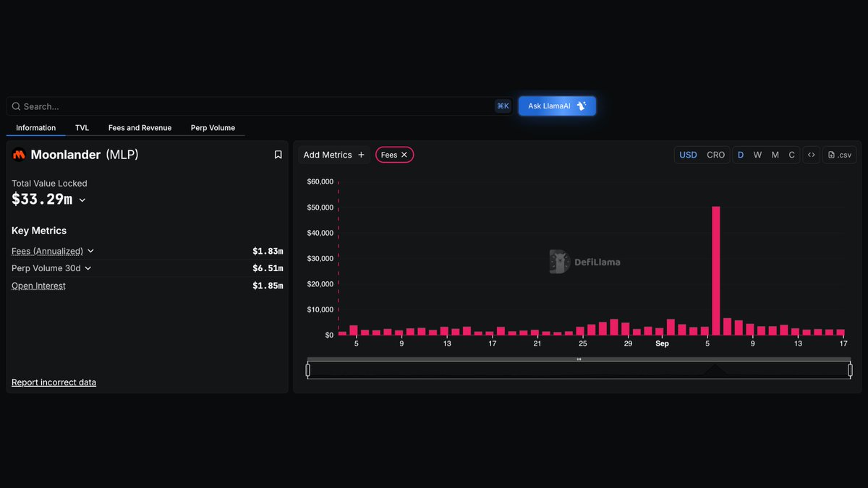Click the right range slider handle
The width and height of the screenshot is (868, 488).
coord(850,370)
